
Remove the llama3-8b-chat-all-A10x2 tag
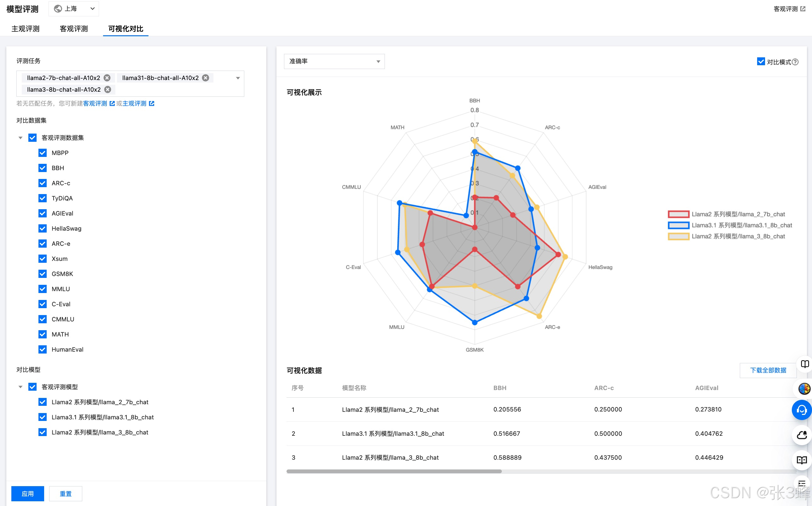coord(108,90)
